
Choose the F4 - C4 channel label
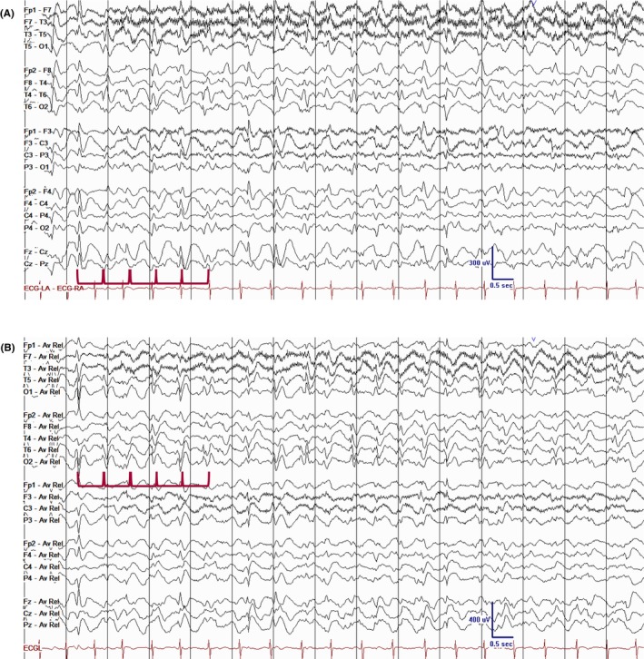[x=36, y=203]
